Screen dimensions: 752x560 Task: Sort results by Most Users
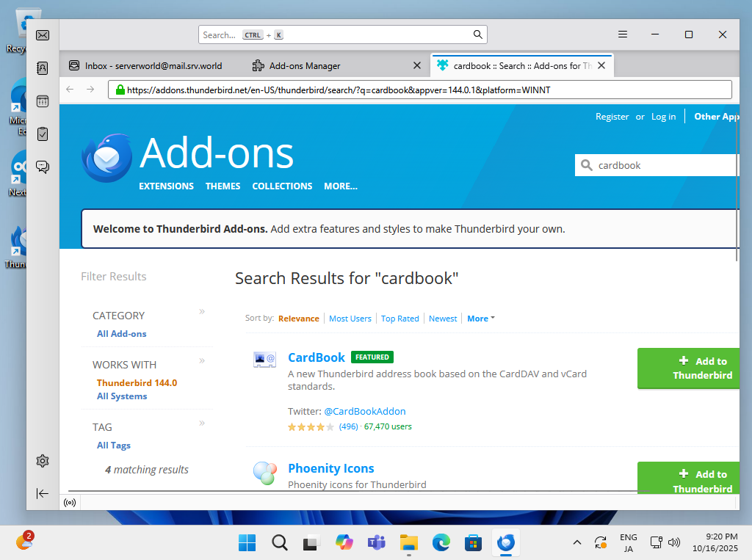[x=350, y=319]
